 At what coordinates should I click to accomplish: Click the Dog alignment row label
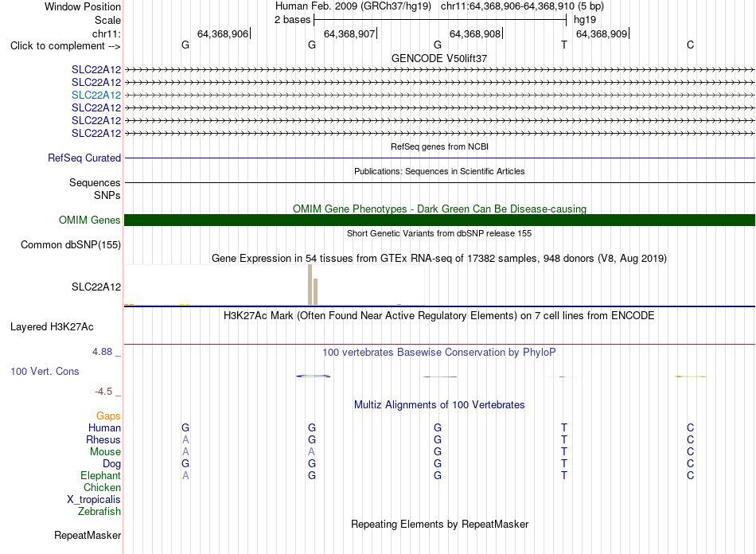point(111,464)
